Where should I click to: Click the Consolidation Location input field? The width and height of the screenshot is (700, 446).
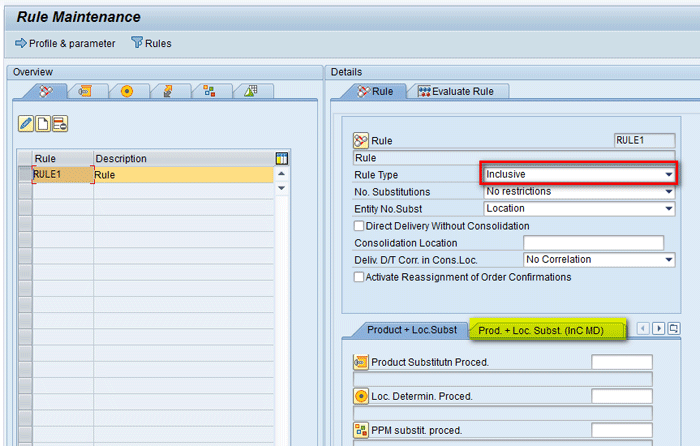(593, 243)
